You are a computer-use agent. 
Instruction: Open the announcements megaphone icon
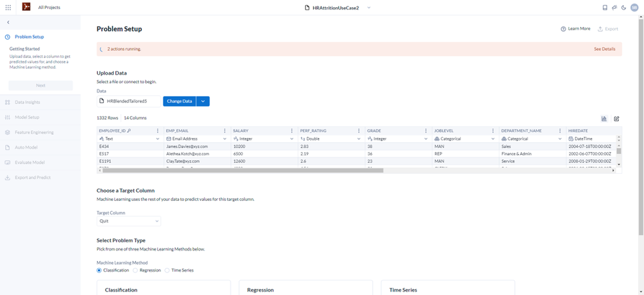[614, 7]
